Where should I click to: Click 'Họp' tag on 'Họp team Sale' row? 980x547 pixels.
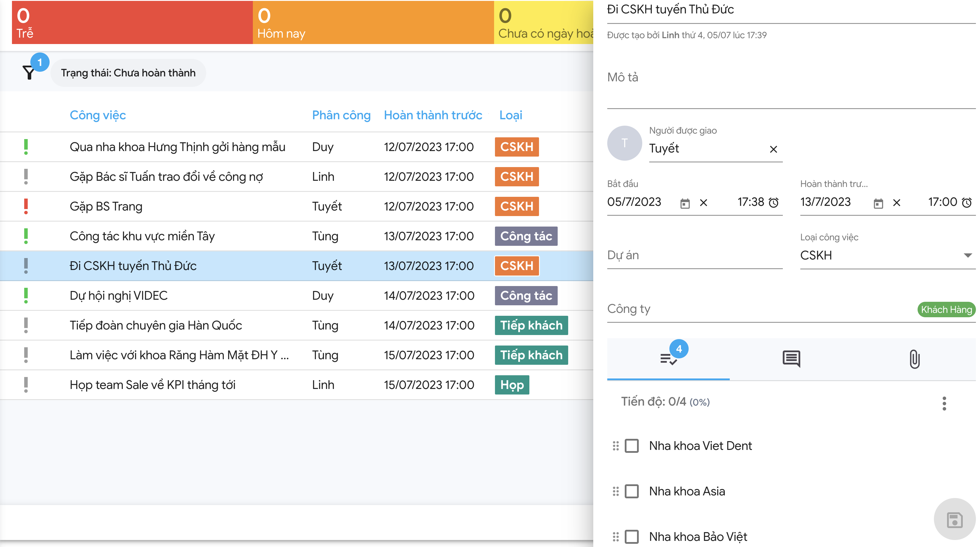point(512,385)
